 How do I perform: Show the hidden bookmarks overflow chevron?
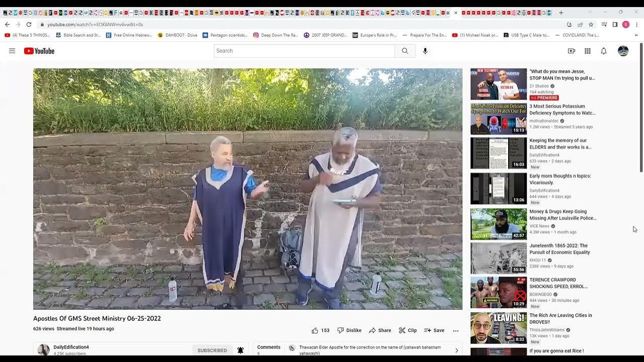(636, 35)
